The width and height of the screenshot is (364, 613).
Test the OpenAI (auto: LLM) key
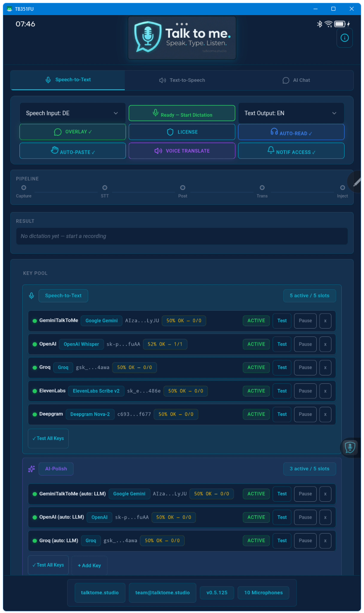pyautogui.click(x=282, y=517)
